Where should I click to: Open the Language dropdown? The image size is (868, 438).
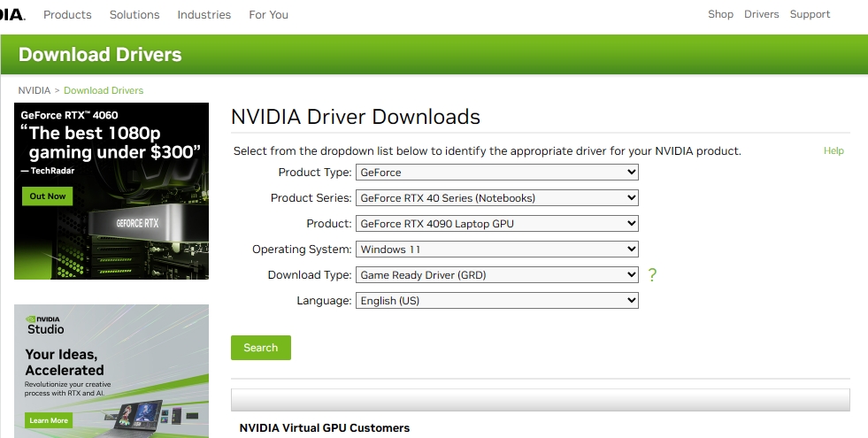(x=497, y=301)
